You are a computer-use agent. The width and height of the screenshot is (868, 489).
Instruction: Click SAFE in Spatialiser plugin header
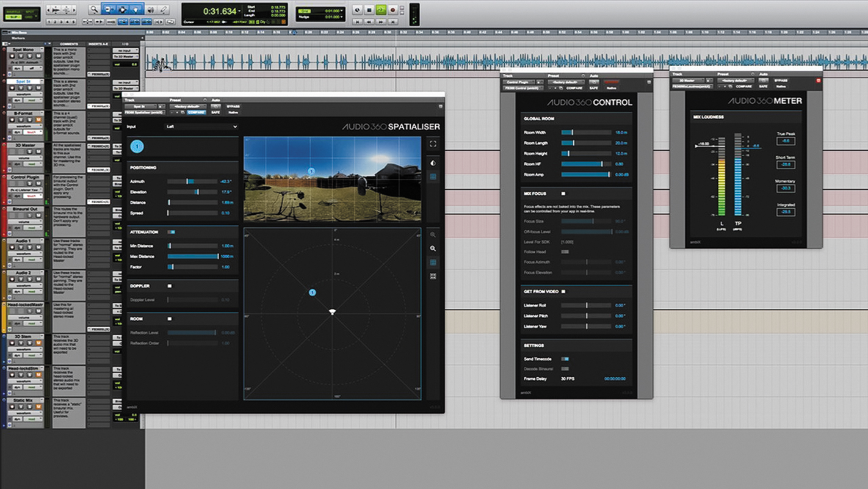pos(215,112)
